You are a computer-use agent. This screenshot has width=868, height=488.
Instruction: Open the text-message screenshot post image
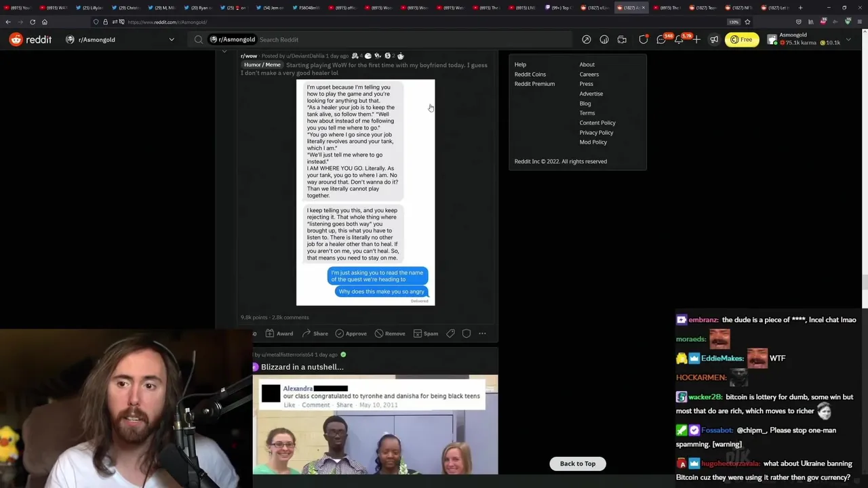[x=366, y=192]
